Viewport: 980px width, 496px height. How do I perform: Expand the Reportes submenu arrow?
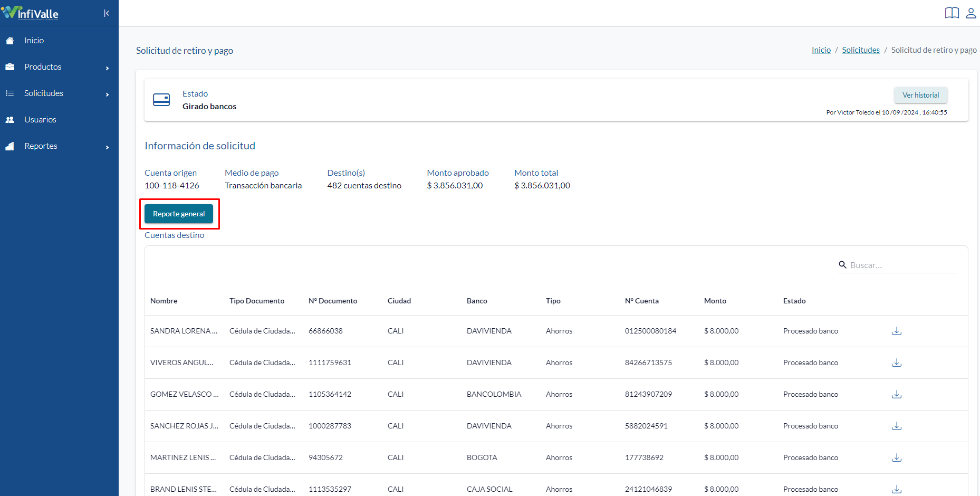[107, 147]
